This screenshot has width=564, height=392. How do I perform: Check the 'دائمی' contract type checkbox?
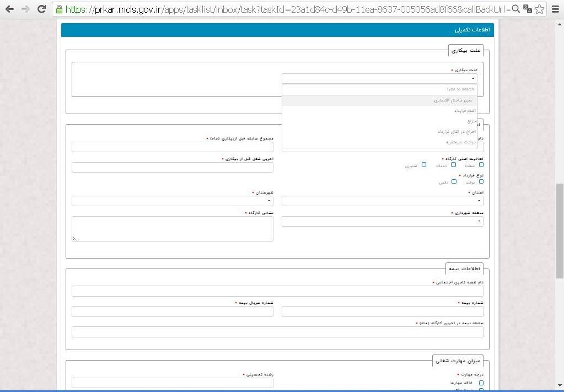point(454,181)
